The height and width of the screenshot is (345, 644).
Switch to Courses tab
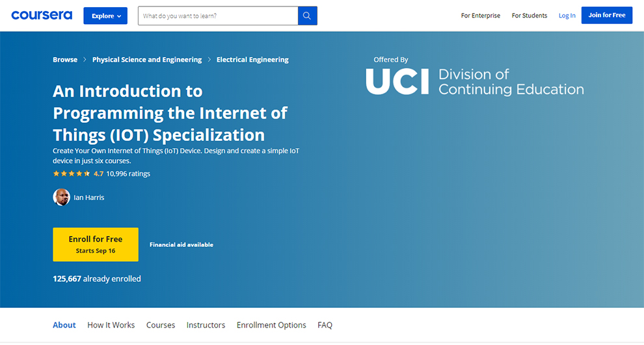point(161,325)
